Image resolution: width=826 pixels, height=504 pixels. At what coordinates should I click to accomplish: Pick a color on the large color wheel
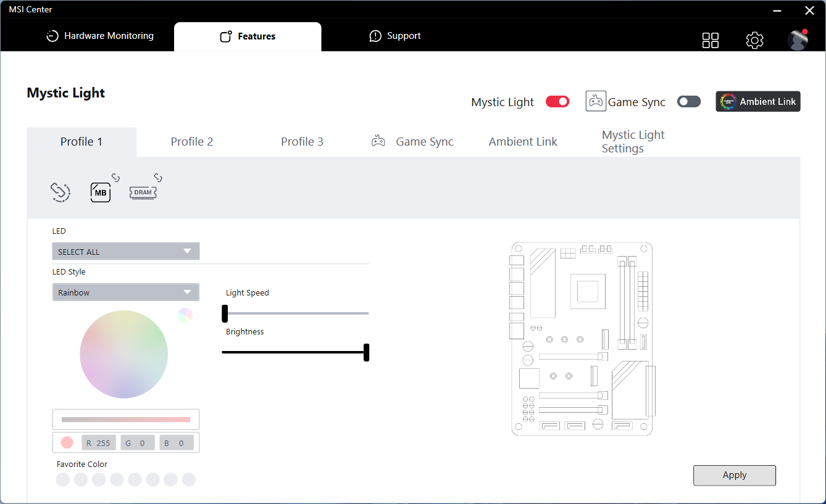pos(123,354)
